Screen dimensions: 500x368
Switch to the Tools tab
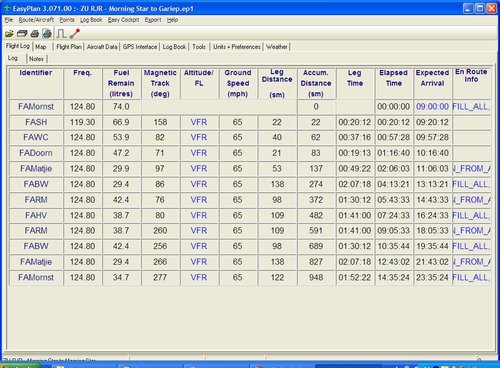(199, 47)
